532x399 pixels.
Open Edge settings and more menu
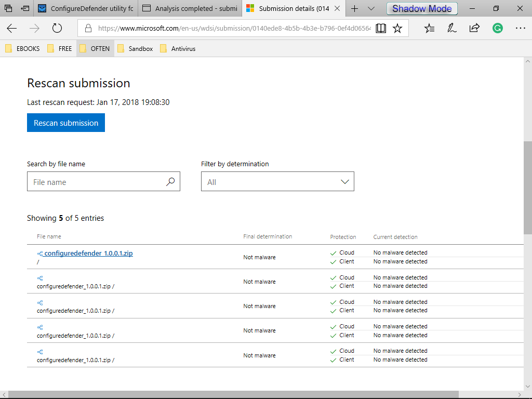(520, 28)
